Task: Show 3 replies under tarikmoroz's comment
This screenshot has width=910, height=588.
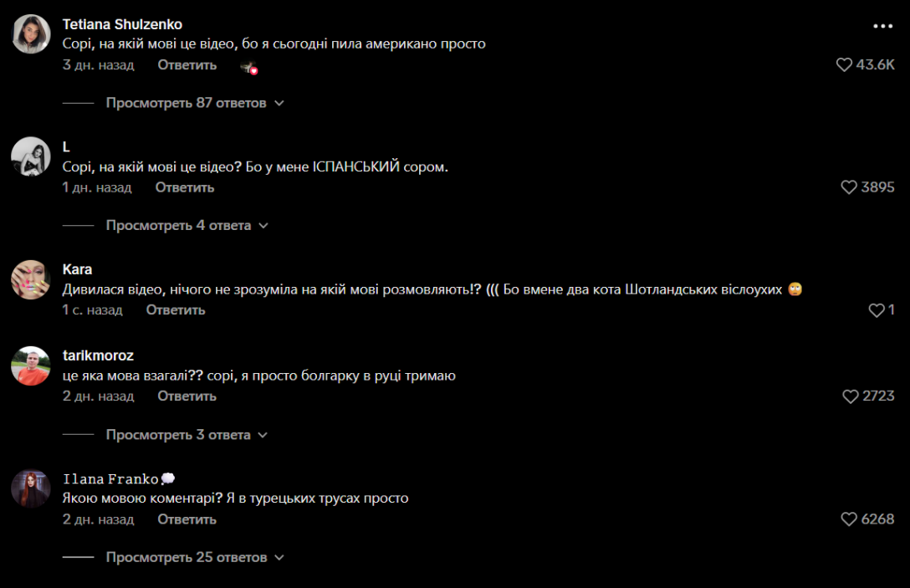Action: (x=187, y=435)
